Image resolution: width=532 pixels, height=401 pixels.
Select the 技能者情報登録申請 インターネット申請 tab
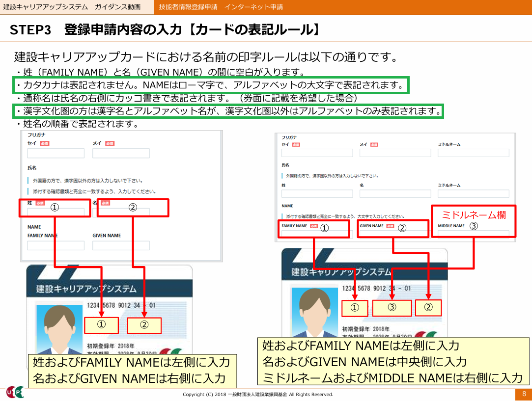pyautogui.click(x=221, y=7)
